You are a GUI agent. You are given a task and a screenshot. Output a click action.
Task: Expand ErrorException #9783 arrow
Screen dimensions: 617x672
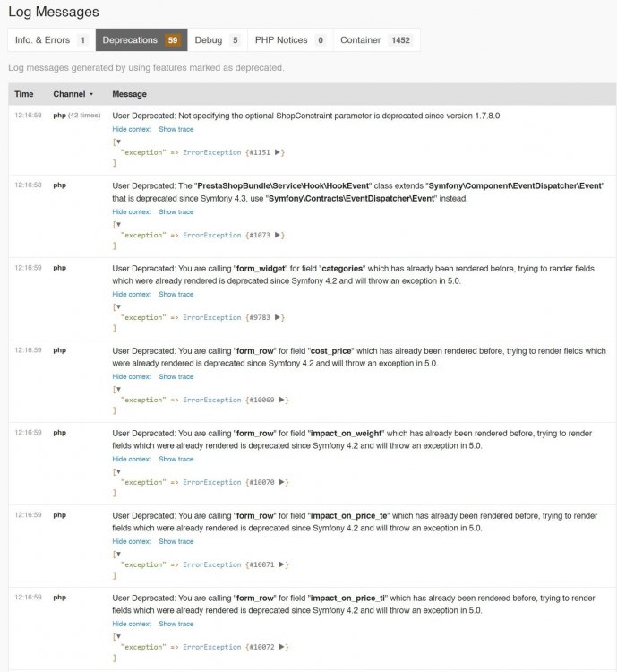(278, 317)
